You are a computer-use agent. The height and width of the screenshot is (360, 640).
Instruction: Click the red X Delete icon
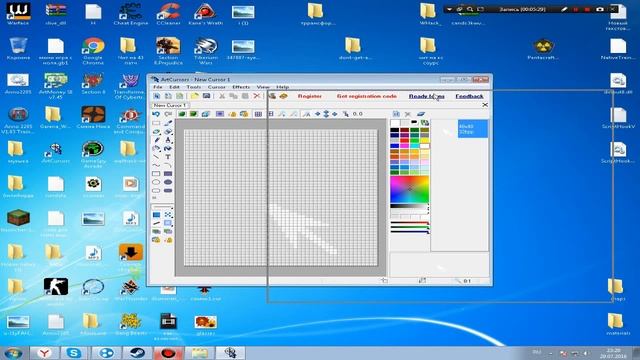point(257,96)
